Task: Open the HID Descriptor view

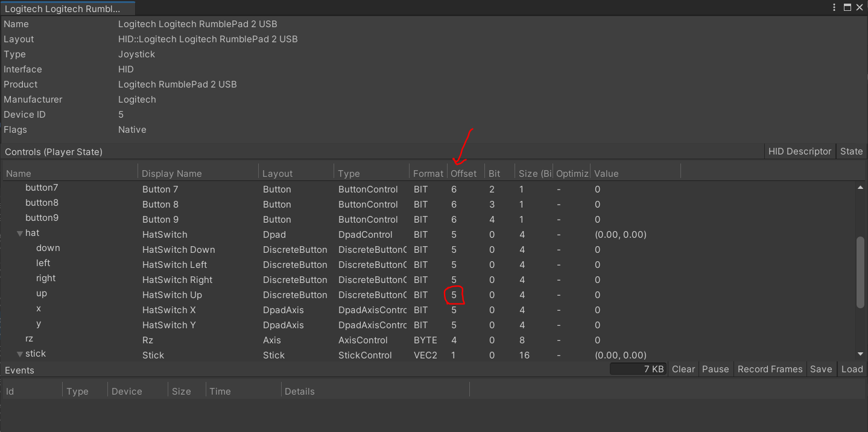Action: 799,151
